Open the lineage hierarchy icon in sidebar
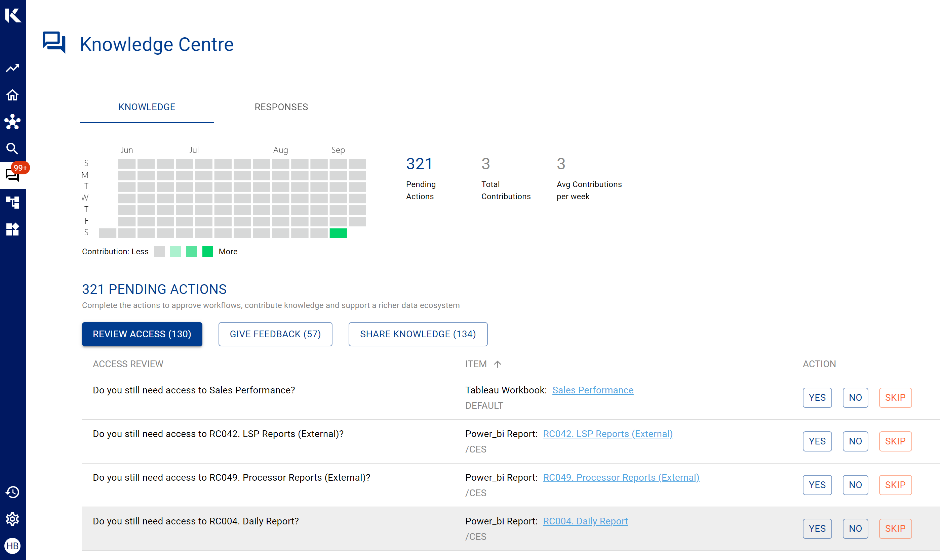This screenshot has height=560, width=944. pyautogui.click(x=12, y=203)
